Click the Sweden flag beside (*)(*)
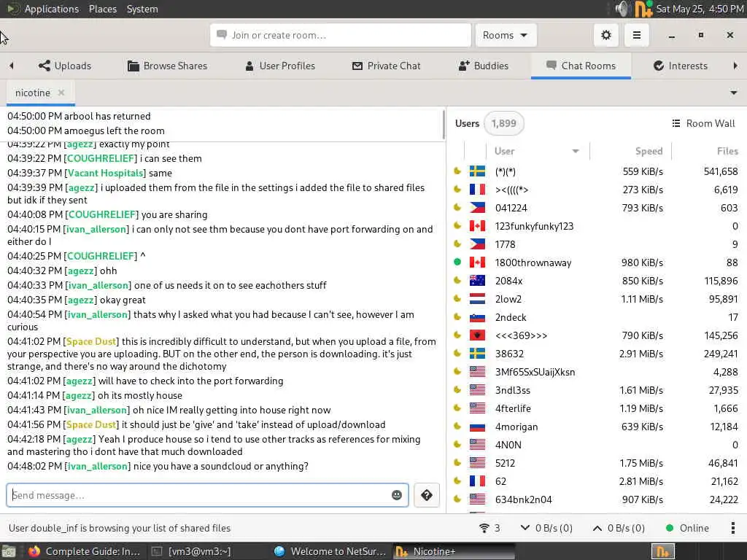The image size is (747, 560). click(x=477, y=171)
